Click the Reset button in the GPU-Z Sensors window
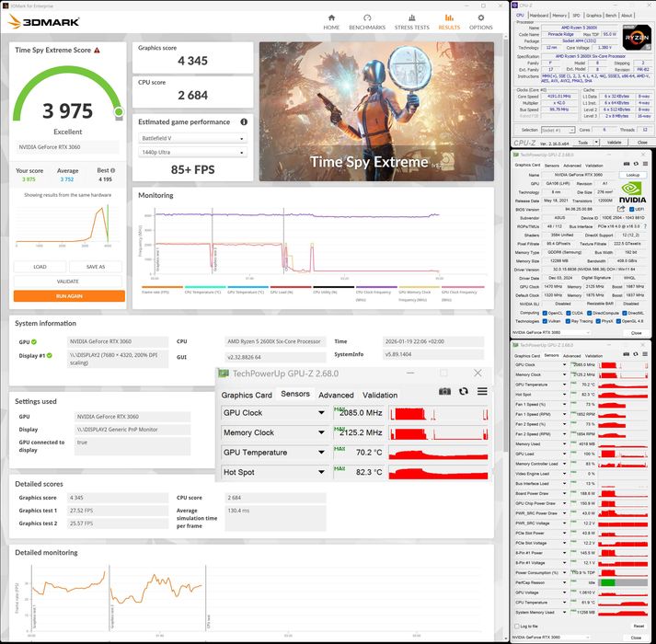 639,627
